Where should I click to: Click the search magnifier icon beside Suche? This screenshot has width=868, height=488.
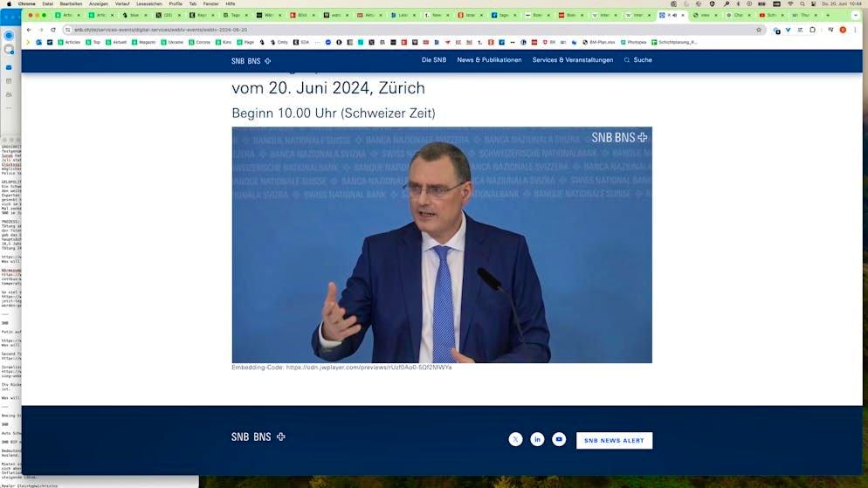pyautogui.click(x=627, y=60)
